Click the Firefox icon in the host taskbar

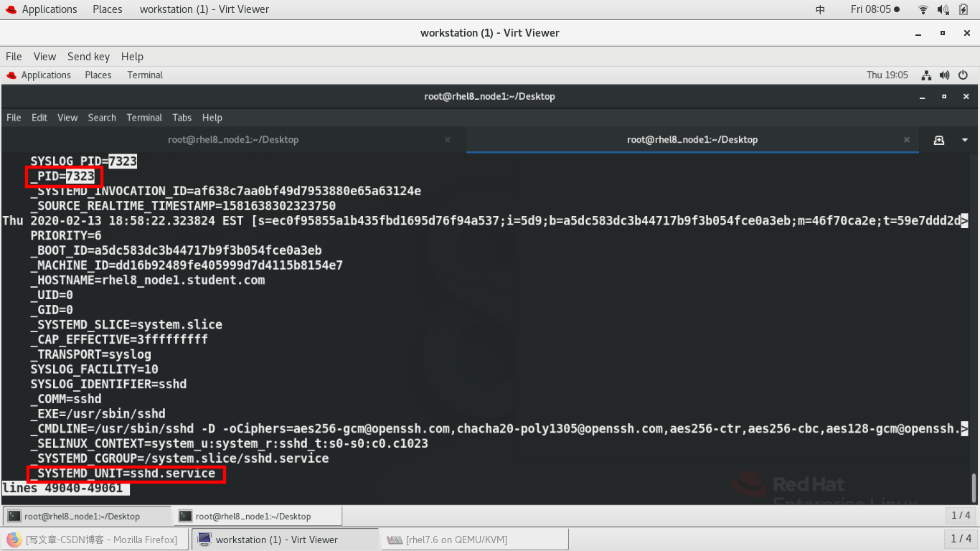pyautogui.click(x=14, y=540)
